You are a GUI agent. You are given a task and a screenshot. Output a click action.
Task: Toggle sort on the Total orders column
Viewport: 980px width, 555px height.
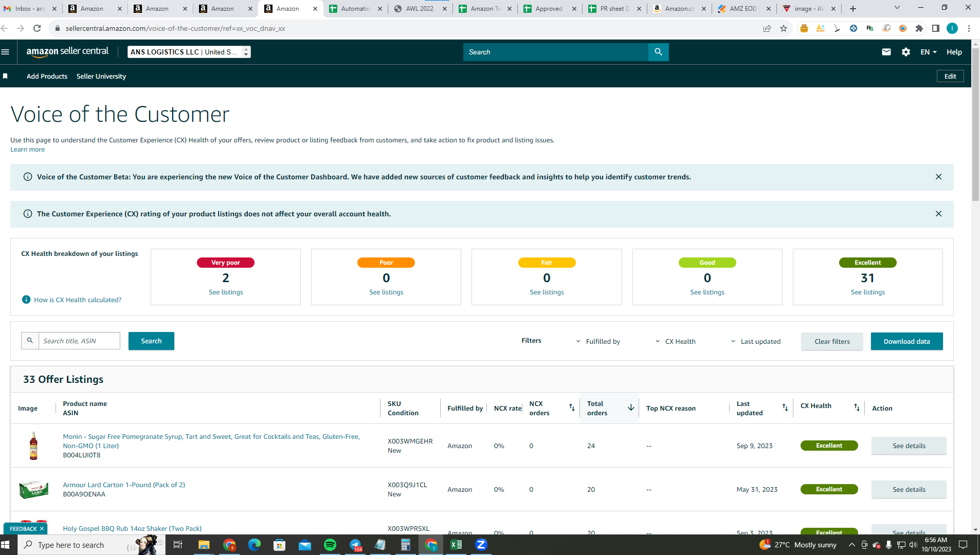(x=630, y=408)
